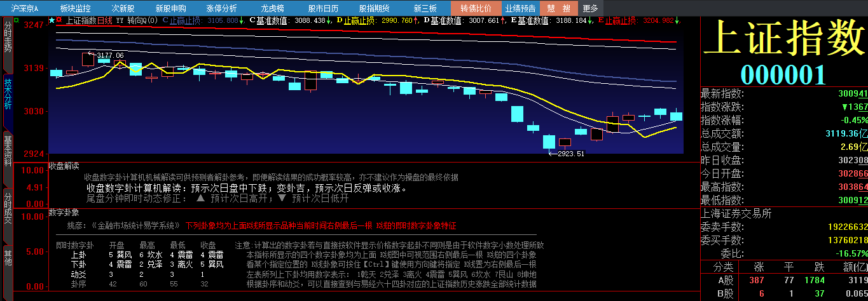Click the 分类 column header
The image size is (868, 301).
coord(722,266)
